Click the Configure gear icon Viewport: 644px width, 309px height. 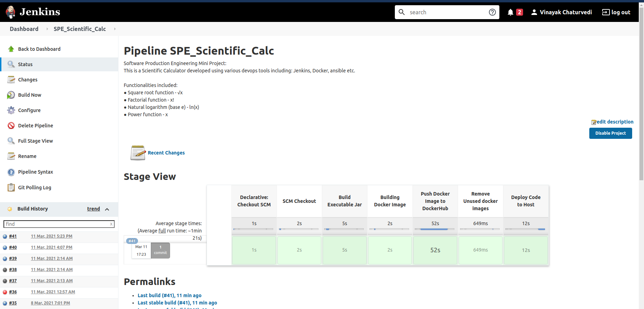coord(11,110)
